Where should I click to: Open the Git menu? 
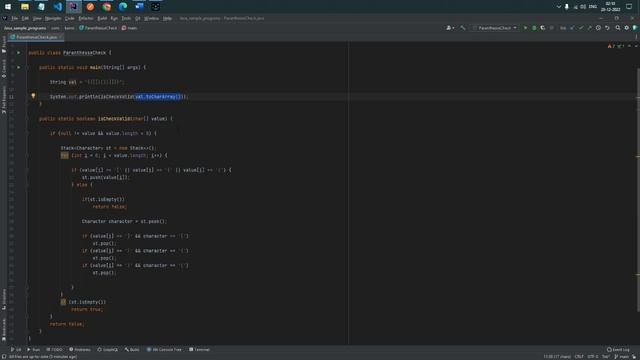pos(138,18)
